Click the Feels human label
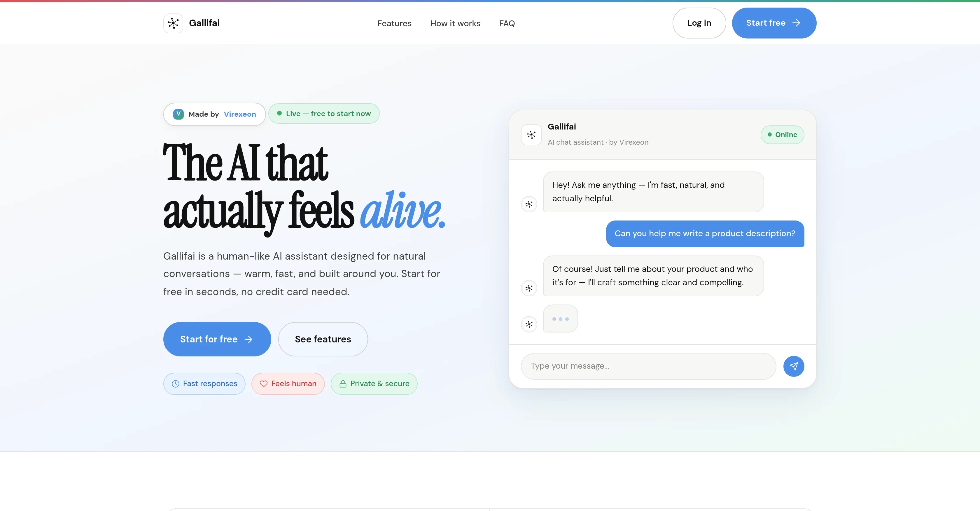The height and width of the screenshot is (511, 980). tap(294, 384)
